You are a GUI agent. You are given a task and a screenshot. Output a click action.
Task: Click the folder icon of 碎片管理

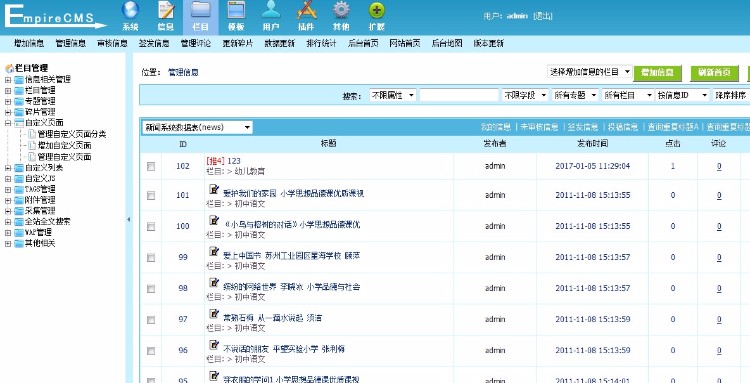[x=19, y=112]
